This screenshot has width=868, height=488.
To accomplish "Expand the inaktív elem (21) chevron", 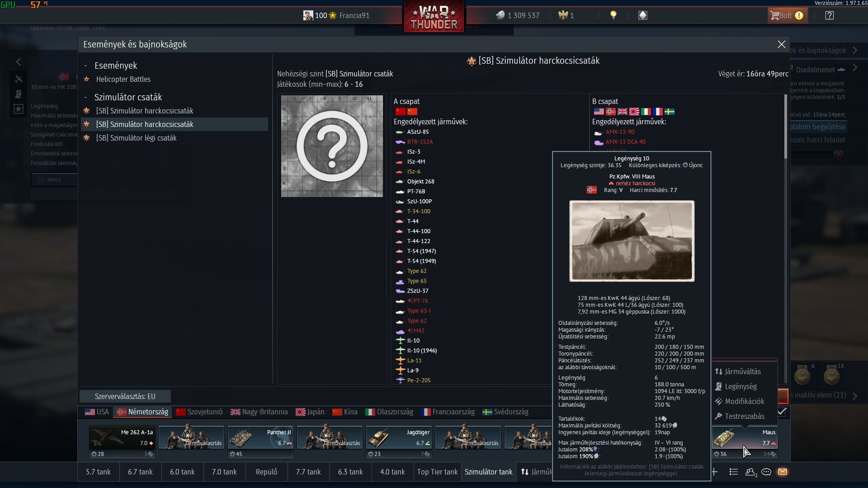I will tap(854, 396).
